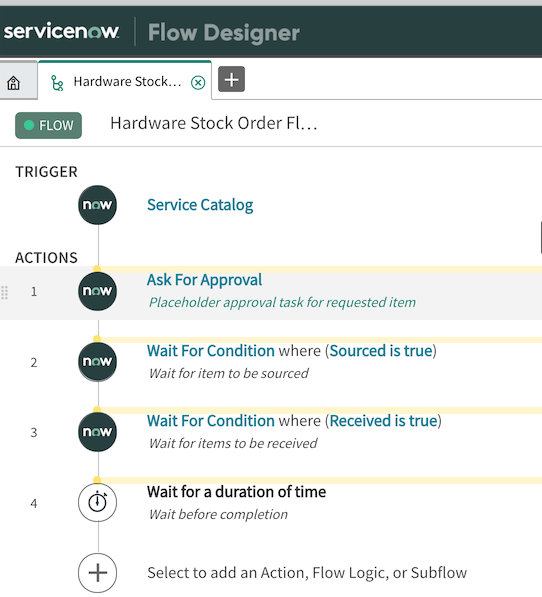542x597 pixels.
Task: Click the ServiceNow logo
Action: click(x=61, y=31)
